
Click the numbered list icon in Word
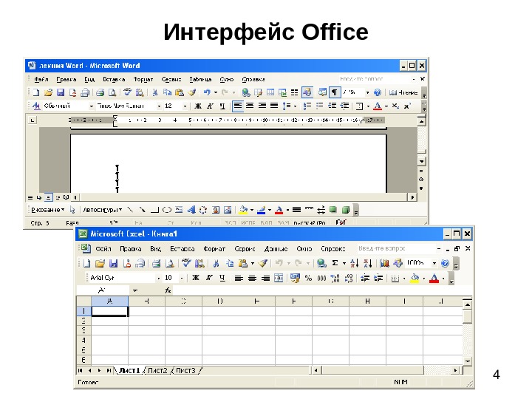(307, 106)
